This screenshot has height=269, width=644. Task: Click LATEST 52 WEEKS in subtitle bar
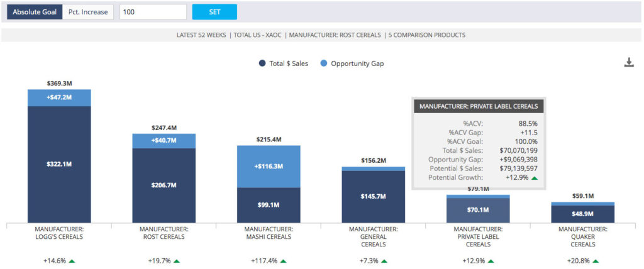pyautogui.click(x=201, y=35)
